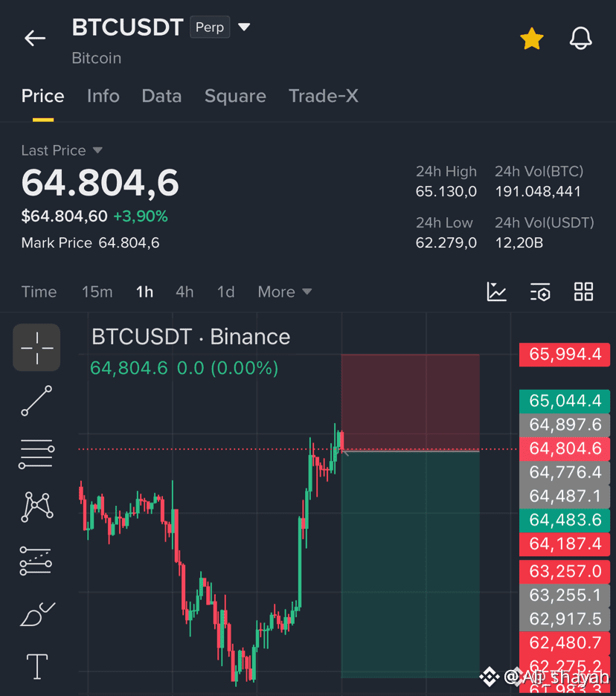This screenshot has width=616, height=696.
Task: Select the XABCD pattern tool
Action: coord(37,506)
